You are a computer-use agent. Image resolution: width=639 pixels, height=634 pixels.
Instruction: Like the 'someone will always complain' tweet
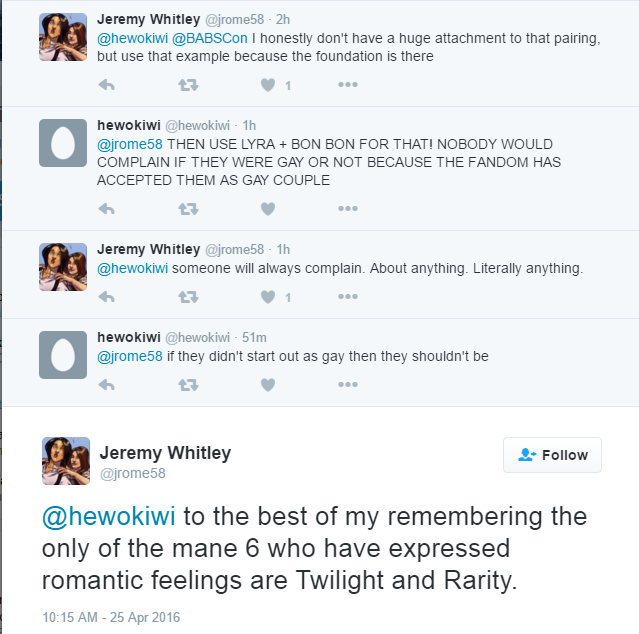(x=268, y=297)
